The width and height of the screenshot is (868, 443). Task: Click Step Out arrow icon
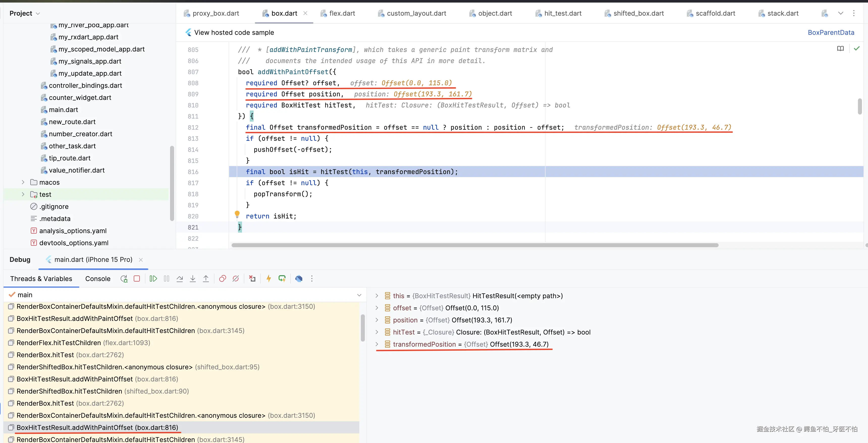pos(206,279)
